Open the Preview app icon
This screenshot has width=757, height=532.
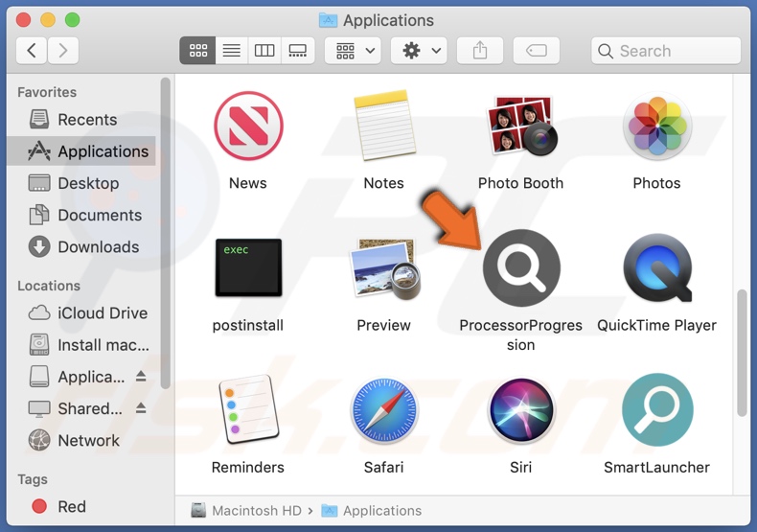[x=385, y=268]
